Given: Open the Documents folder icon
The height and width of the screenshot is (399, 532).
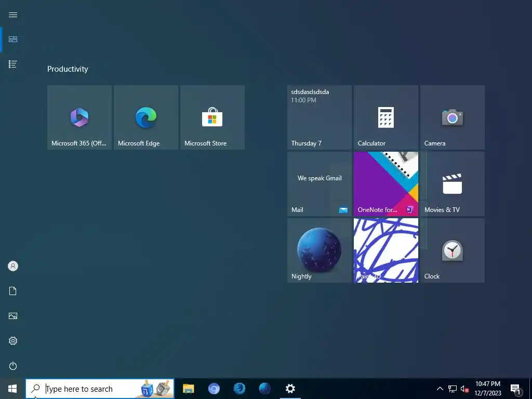Looking at the screenshot, I should coord(13,291).
